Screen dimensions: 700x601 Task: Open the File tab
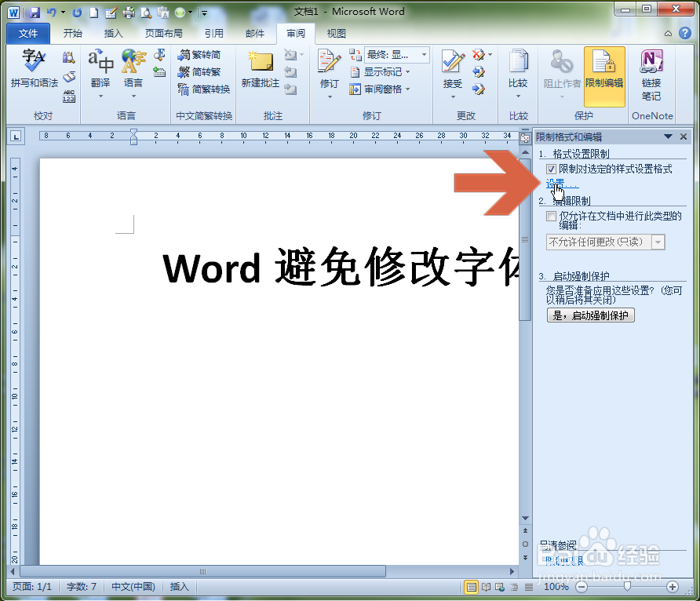(28, 34)
